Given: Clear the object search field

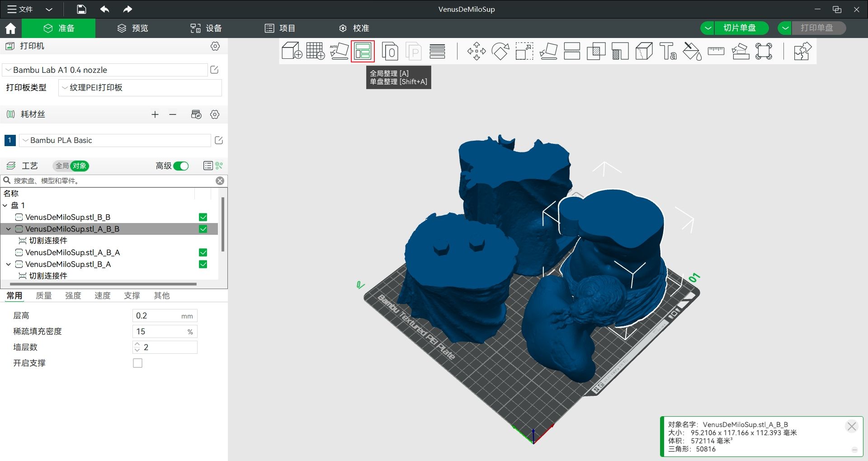Looking at the screenshot, I should coord(220,181).
